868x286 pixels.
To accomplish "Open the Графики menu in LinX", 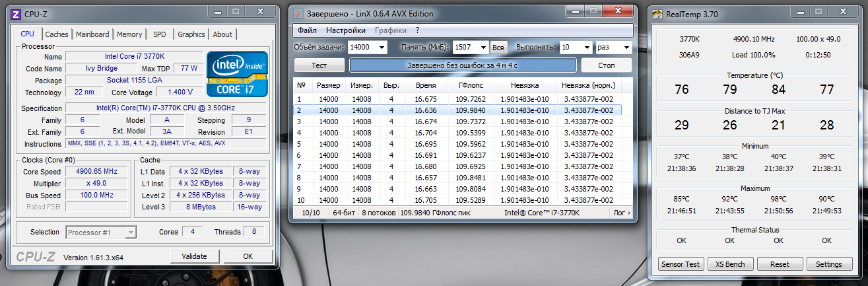I will click(390, 30).
